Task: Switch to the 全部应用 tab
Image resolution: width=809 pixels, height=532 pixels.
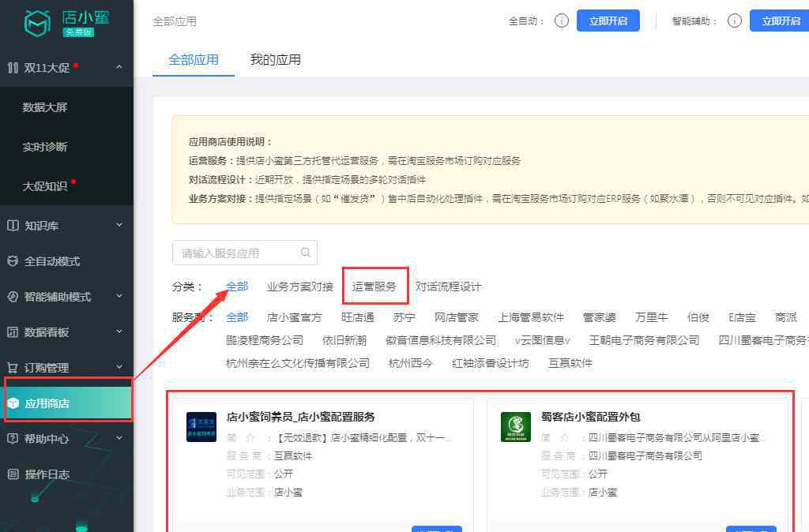Action: pyautogui.click(x=194, y=60)
